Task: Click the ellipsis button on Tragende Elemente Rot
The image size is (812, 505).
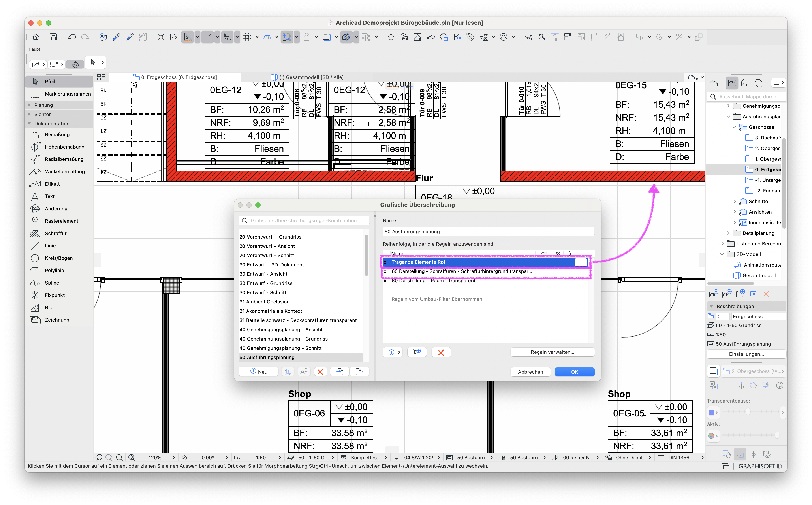Action: pos(581,262)
